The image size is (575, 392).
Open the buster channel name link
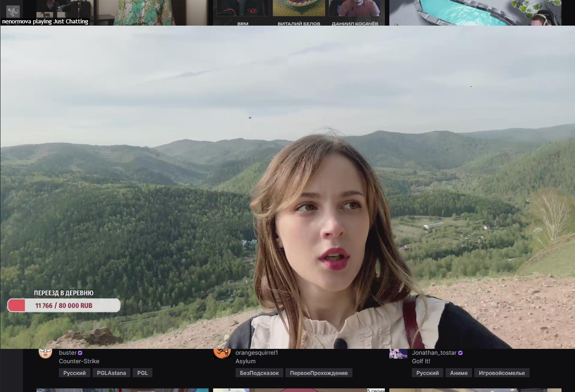[x=67, y=353]
